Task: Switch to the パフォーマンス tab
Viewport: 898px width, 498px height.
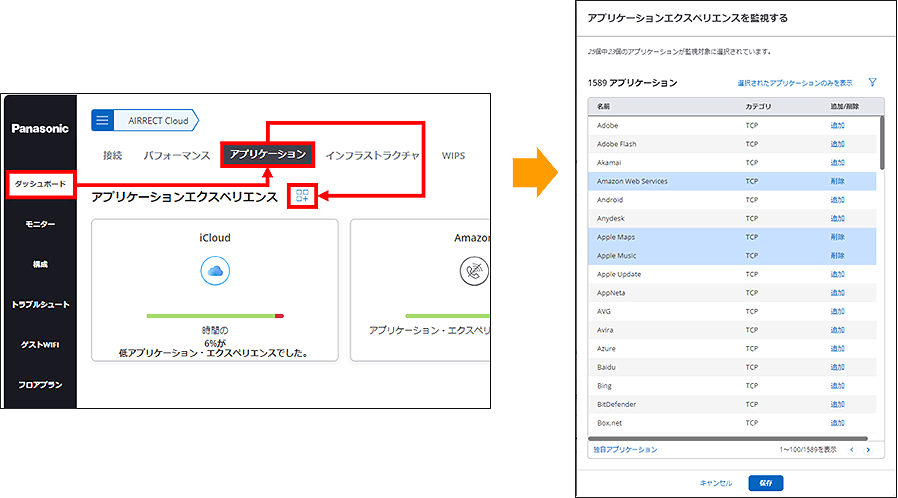Action: click(x=176, y=155)
